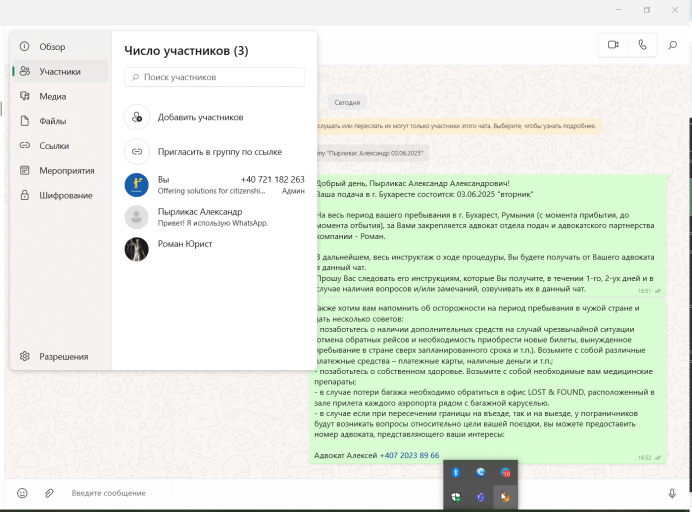Image resolution: width=692 pixels, height=512 pixels.
Task: Switch to the Медиа tab
Action: click(60, 96)
